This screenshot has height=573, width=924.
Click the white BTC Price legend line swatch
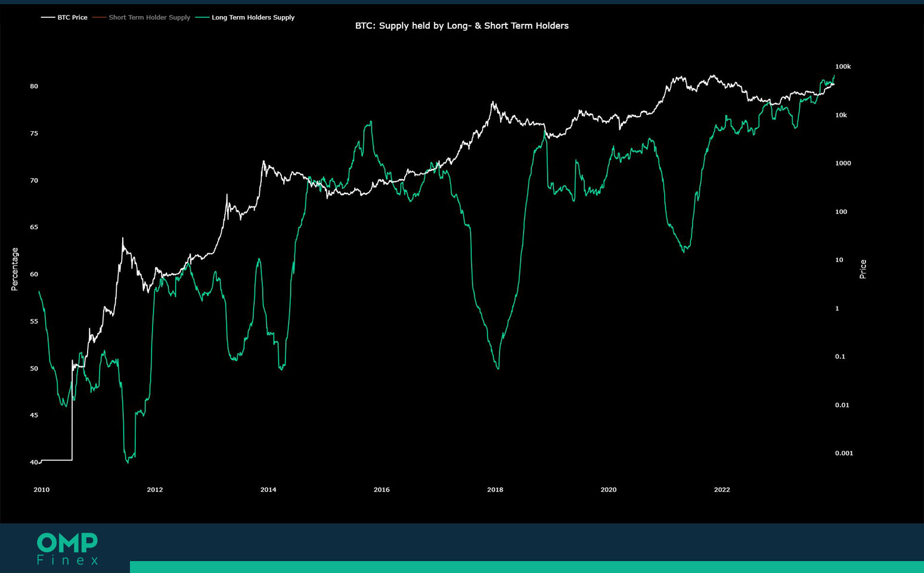[x=48, y=17]
